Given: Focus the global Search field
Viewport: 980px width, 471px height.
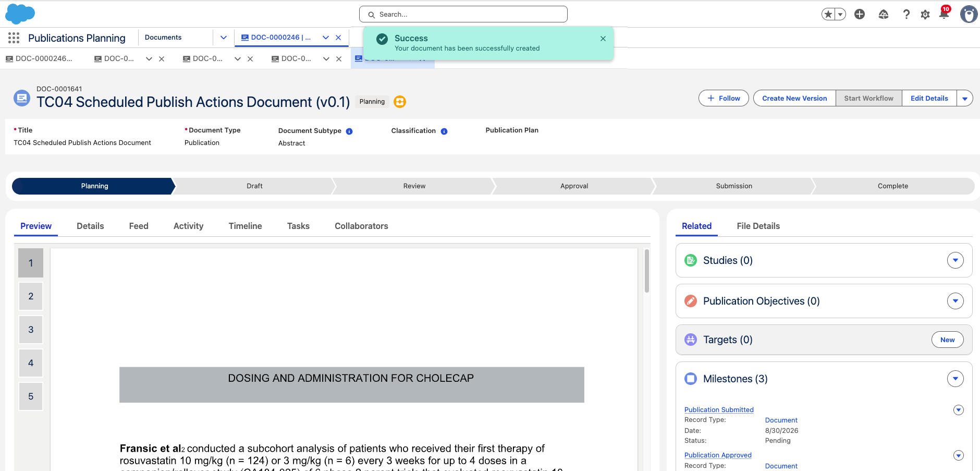Looking at the screenshot, I should (463, 14).
